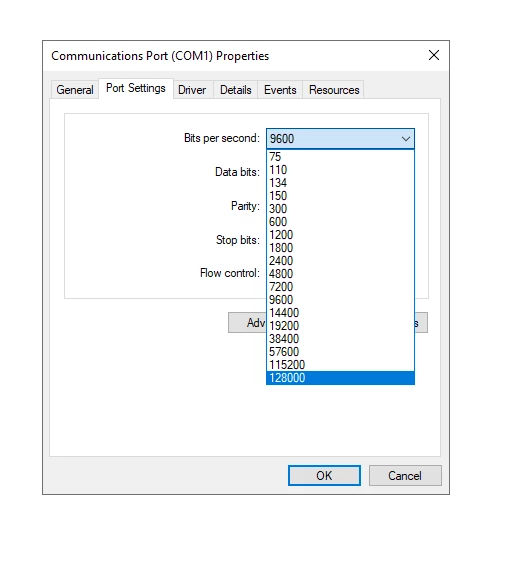Confirm settings with the OK button
The width and height of the screenshot is (506, 569).
(x=324, y=475)
